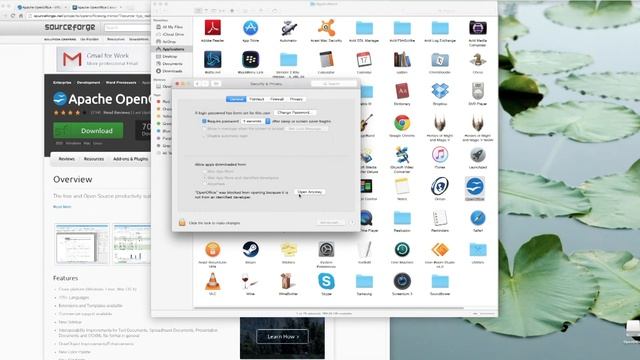
Task: Open System Preferences from Applications
Action: tap(326, 249)
